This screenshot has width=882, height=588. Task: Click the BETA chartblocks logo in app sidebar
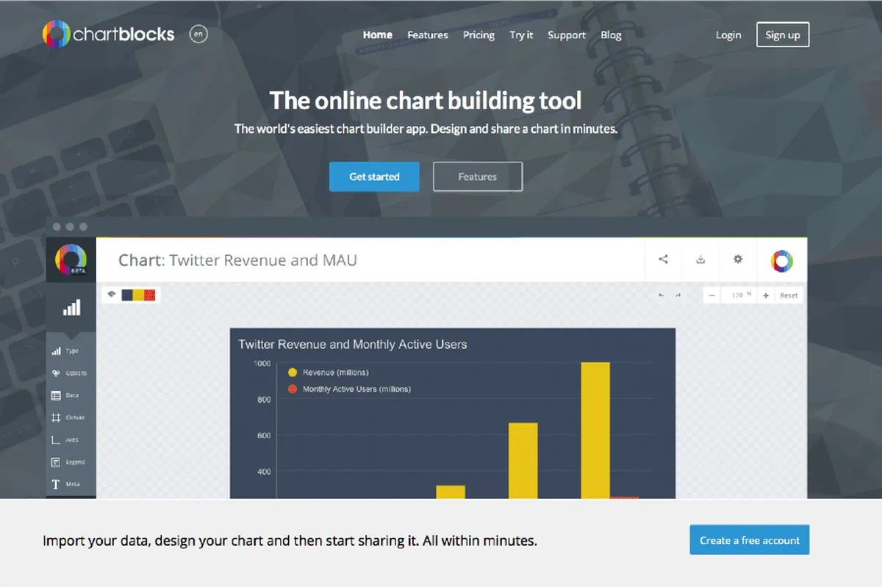[71, 260]
